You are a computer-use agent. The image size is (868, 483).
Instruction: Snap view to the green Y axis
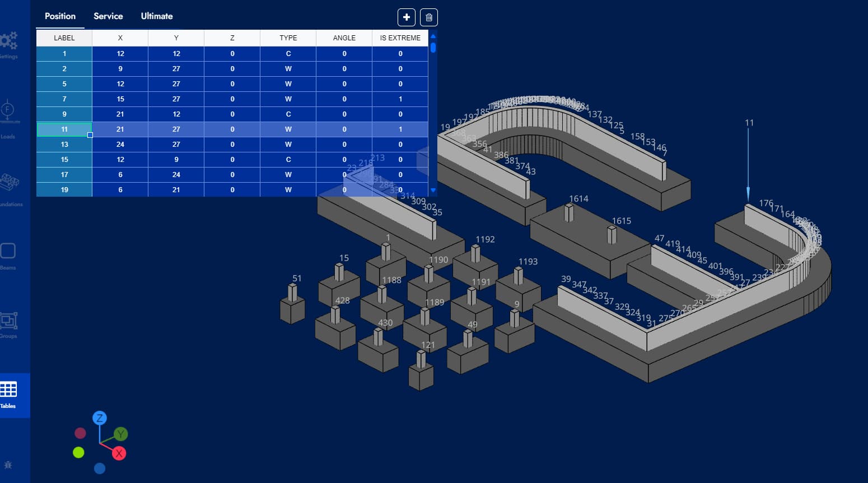coord(121,434)
